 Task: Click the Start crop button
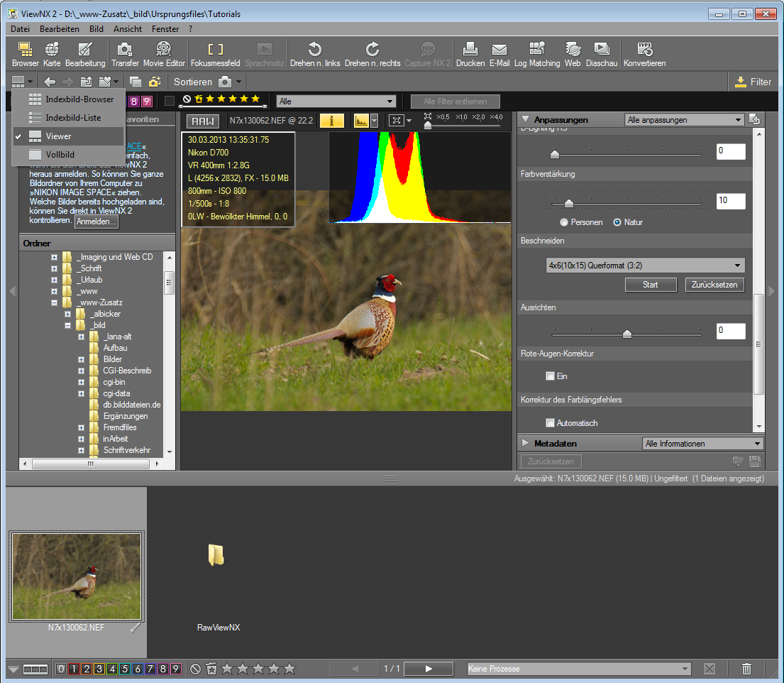coord(651,285)
